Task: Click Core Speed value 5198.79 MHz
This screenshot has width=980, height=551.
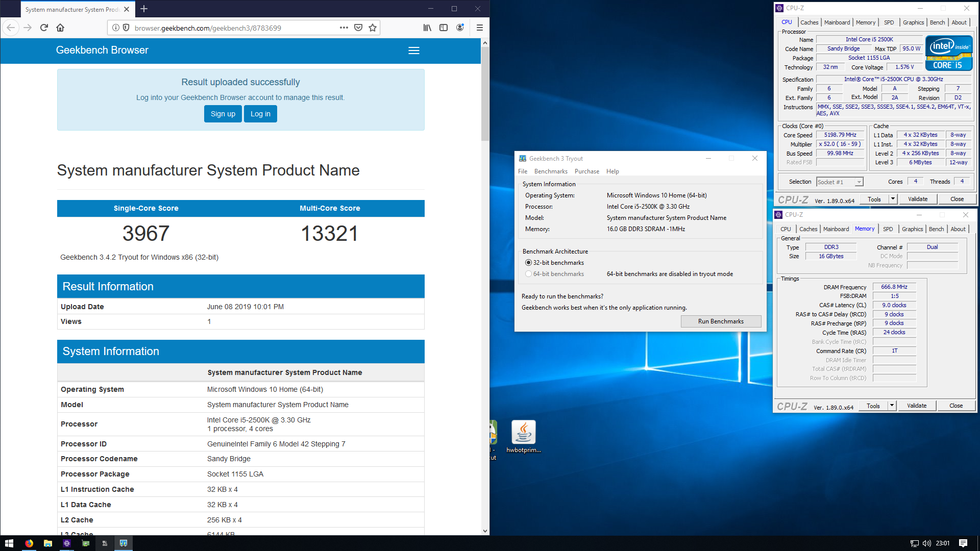Action: tap(840, 135)
